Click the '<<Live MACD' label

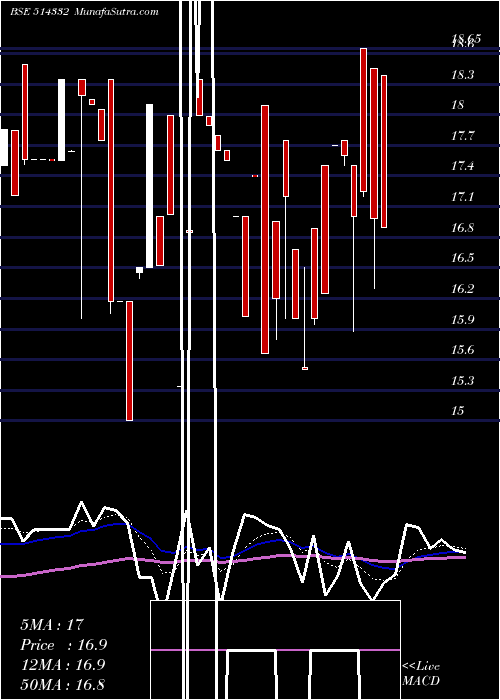pos(421,673)
